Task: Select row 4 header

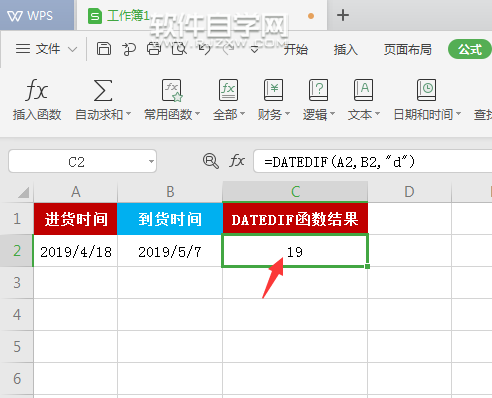Action: click(17, 315)
